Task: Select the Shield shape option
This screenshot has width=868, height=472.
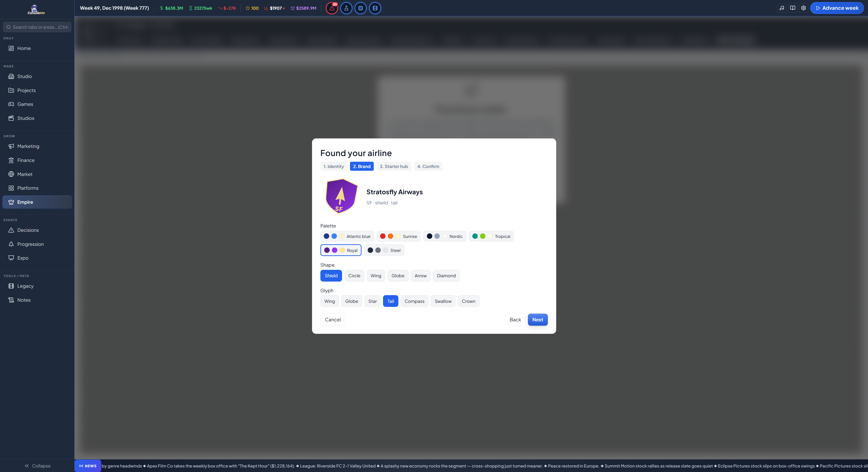Action: [331, 276]
